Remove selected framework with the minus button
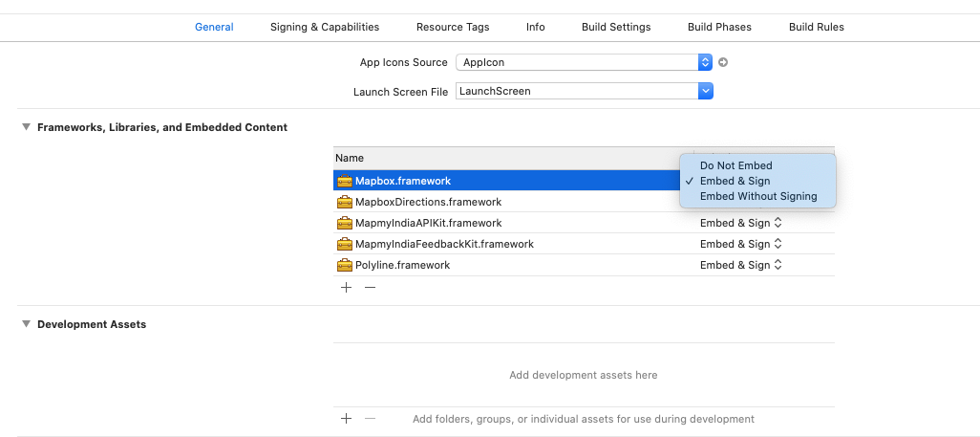980x437 pixels. (370, 287)
